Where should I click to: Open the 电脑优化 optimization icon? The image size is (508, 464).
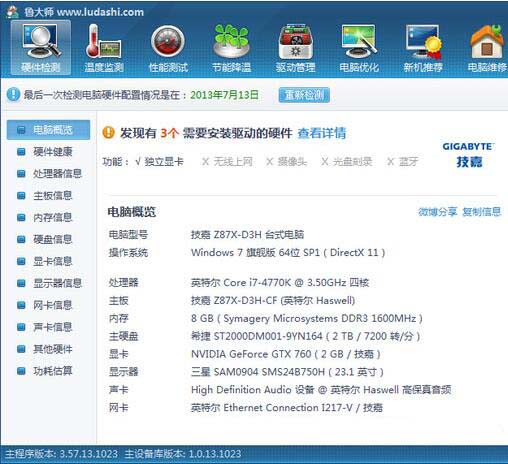pos(359,48)
